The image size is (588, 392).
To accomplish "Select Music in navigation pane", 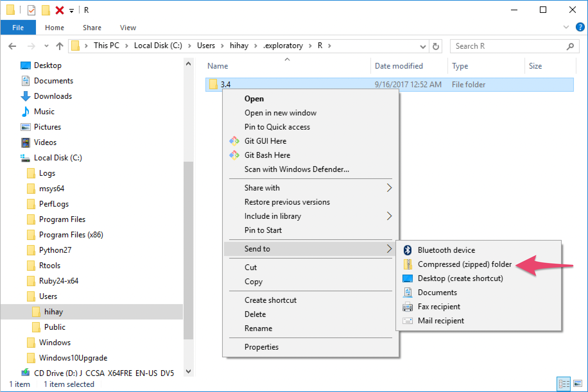I will 44,112.
